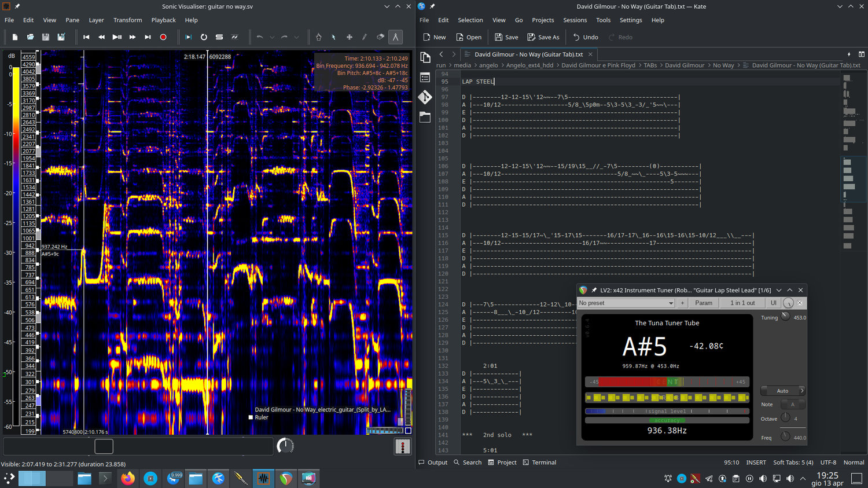Enable playback loop mode
Image resolution: width=868 pixels, height=488 pixels.
(204, 37)
